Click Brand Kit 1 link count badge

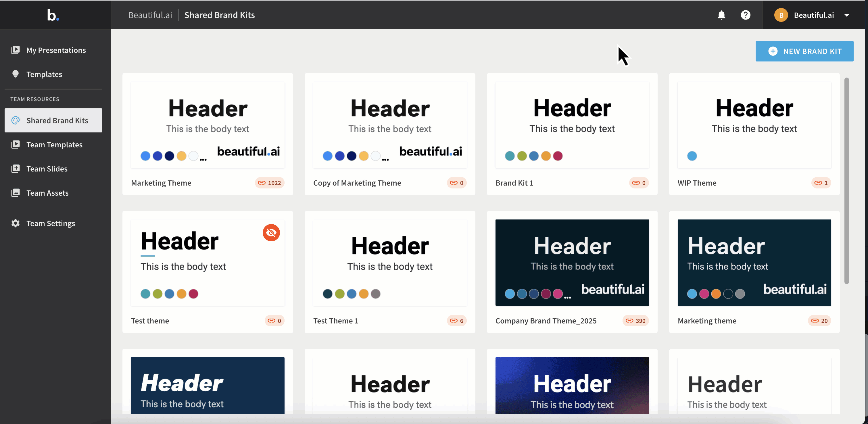(639, 183)
